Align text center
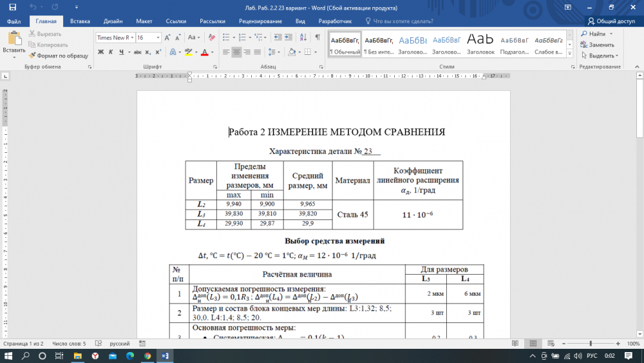The height and width of the screenshot is (363, 644). tap(236, 52)
